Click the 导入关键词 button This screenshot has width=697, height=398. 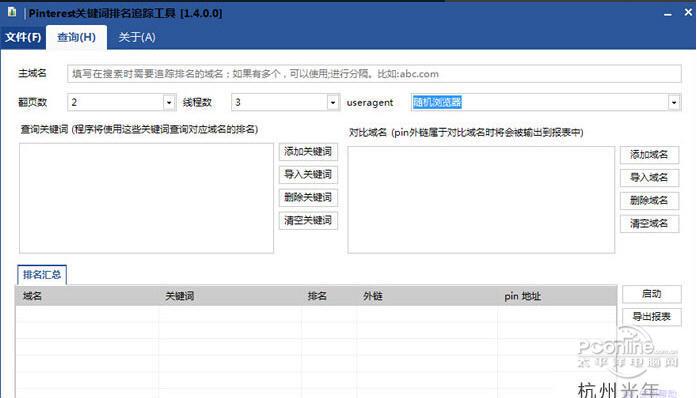[x=308, y=174]
